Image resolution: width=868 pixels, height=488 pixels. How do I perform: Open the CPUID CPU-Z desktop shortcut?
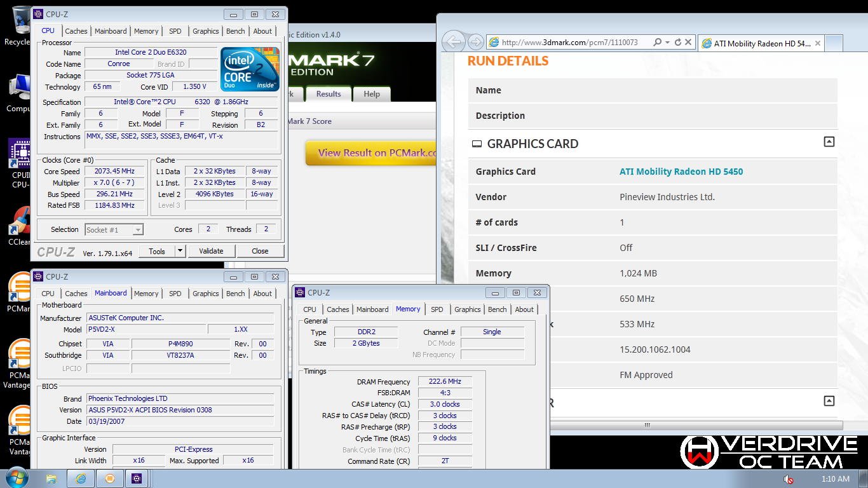(x=19, y=164)
